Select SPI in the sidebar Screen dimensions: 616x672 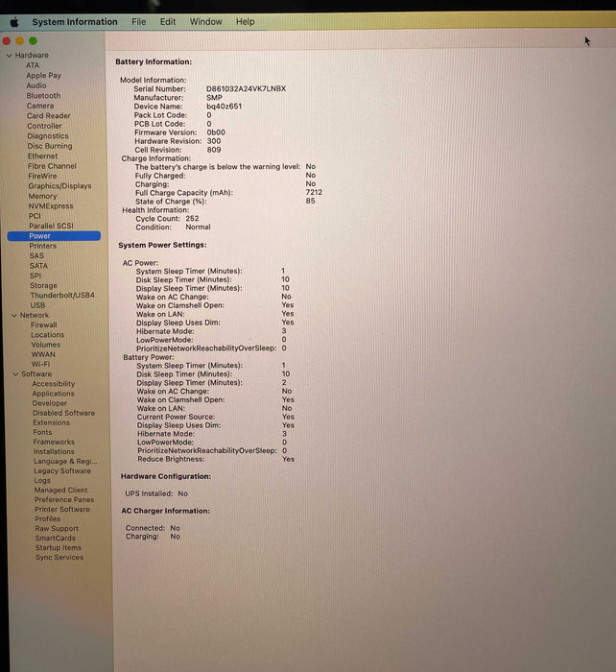click(36, 276)
